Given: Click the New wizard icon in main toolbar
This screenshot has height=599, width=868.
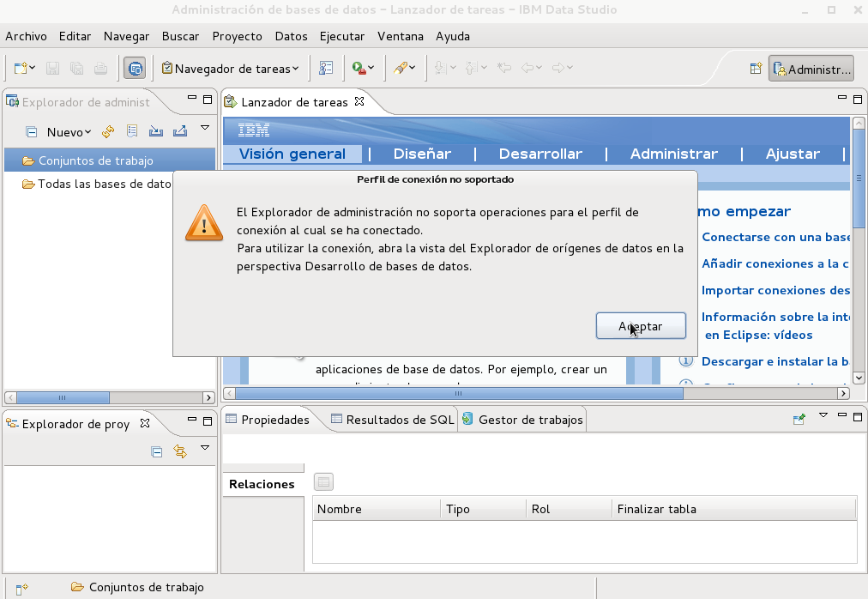Looking at the screenshot, I should 21,68.
